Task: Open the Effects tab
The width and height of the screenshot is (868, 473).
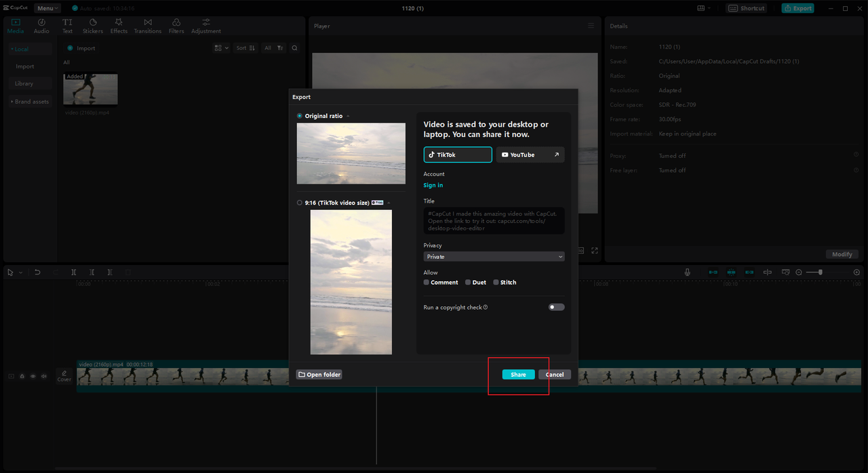Action: click(119, 26)
